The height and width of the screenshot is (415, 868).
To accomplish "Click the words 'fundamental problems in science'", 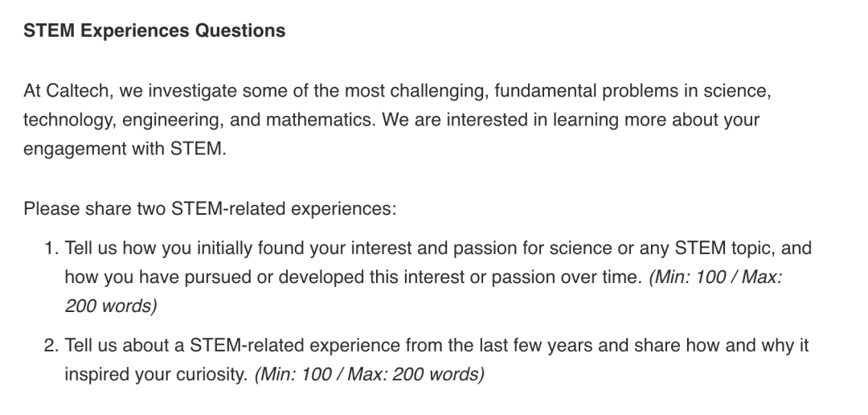I will click(x=631, y=90).
